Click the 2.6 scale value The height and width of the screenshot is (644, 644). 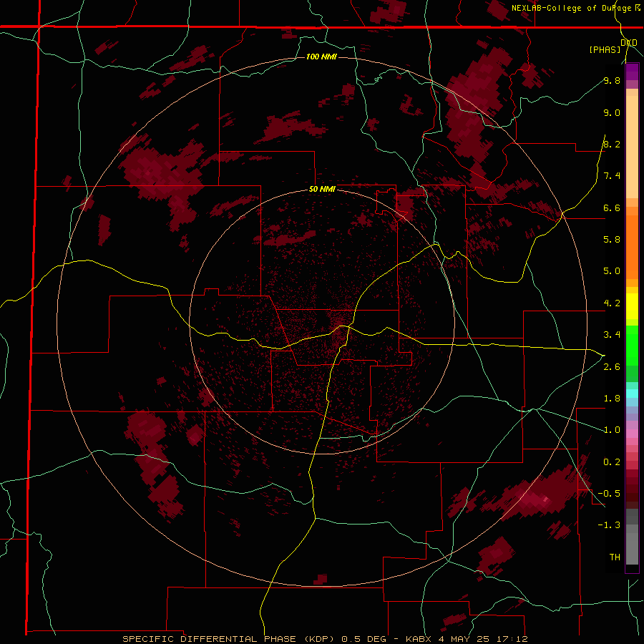point(612,367)
